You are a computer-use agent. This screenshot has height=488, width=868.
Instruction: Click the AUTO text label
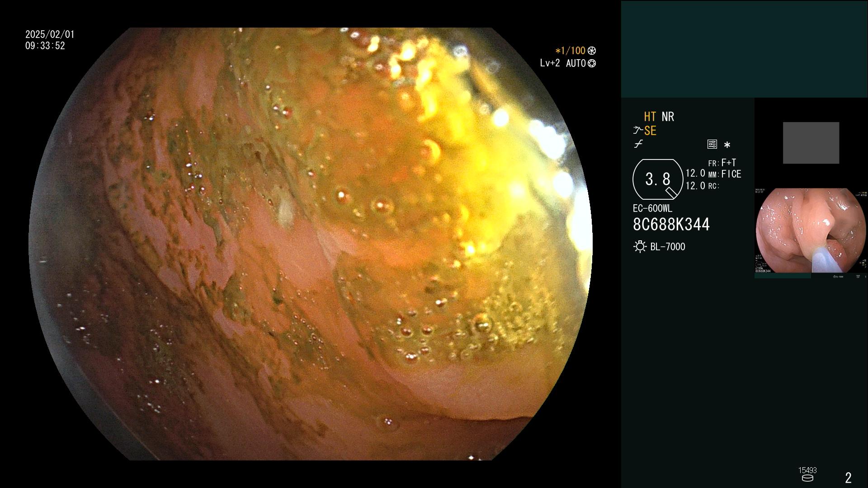pyautogui.click(x=576, y=63)
